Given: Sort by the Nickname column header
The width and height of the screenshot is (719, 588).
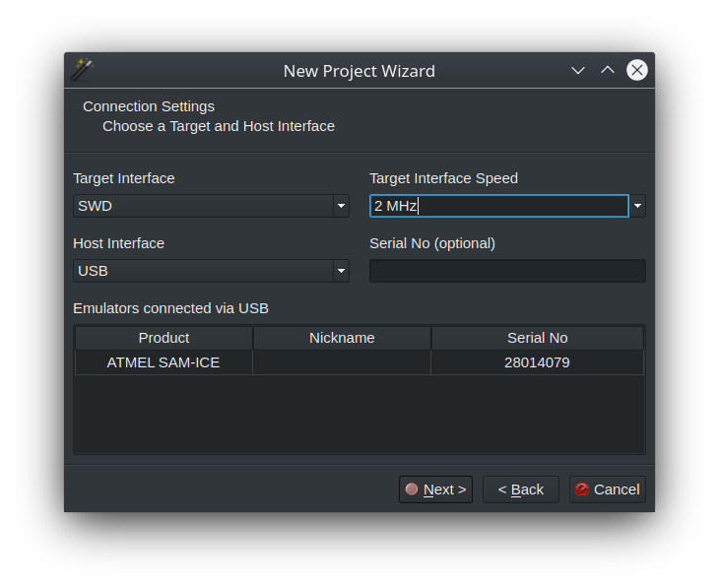Looking at the screenshot, I should [342, 338].
